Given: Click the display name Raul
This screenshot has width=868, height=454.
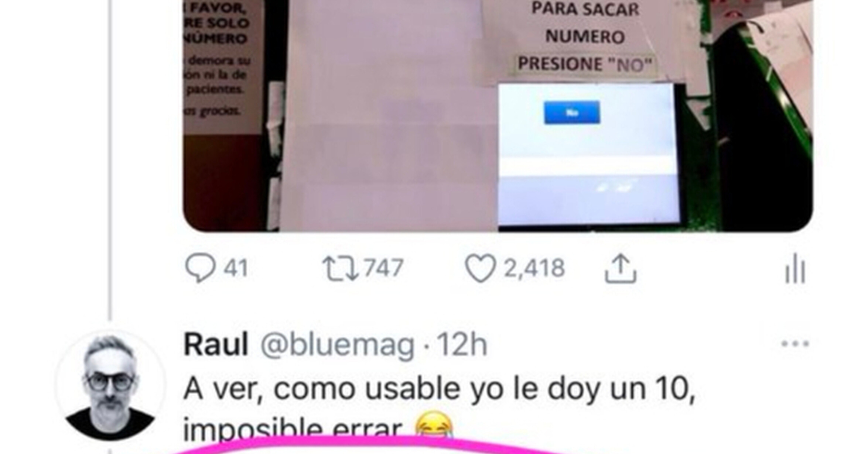Looking at the screenshot, I should [x=216, y=344].
